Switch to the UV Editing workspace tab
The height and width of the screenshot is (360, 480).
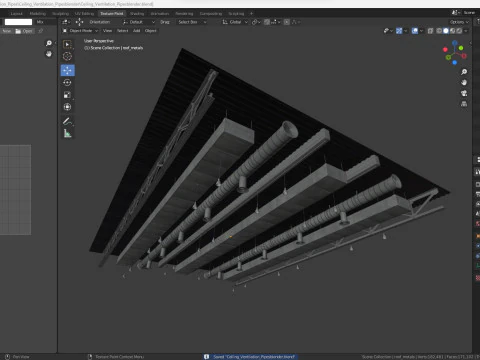(84, 14)
